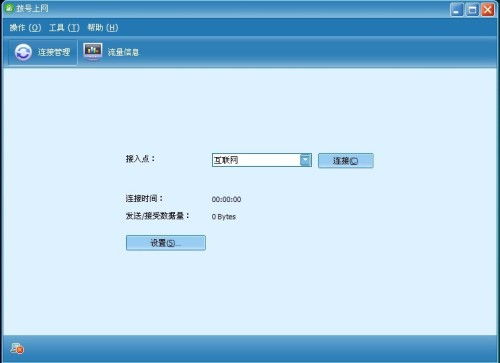Close the dial-up window with red X
Image resolution: width=500 pixels, height=363 pixels.
coord(487,9)
